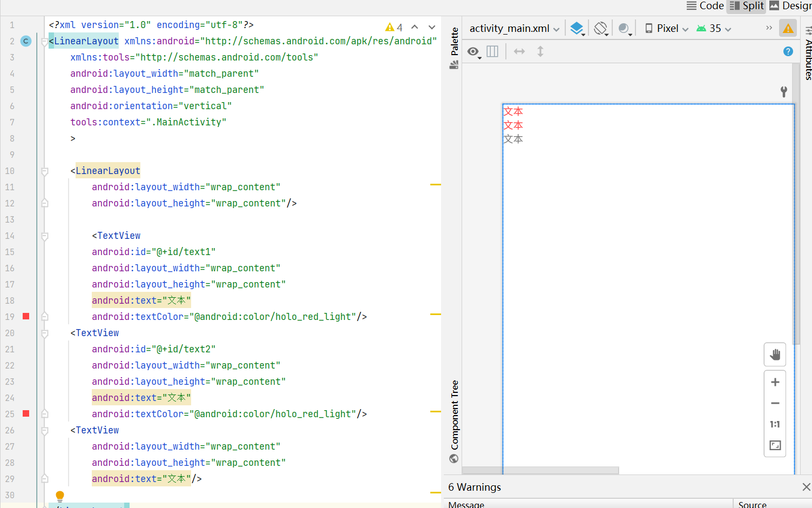812x508 pixels.
Task: Click the horizontal scrollbar under preview
Action: (x=540, y=470)
